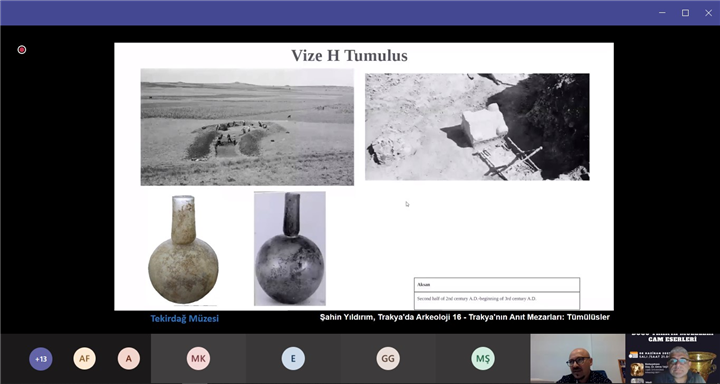The width and height of the screenshot is (720, 384).
Task: Click the Tekirdağ Müzesi blue caption
Action: pyautogui.click(x=185, y=318)
